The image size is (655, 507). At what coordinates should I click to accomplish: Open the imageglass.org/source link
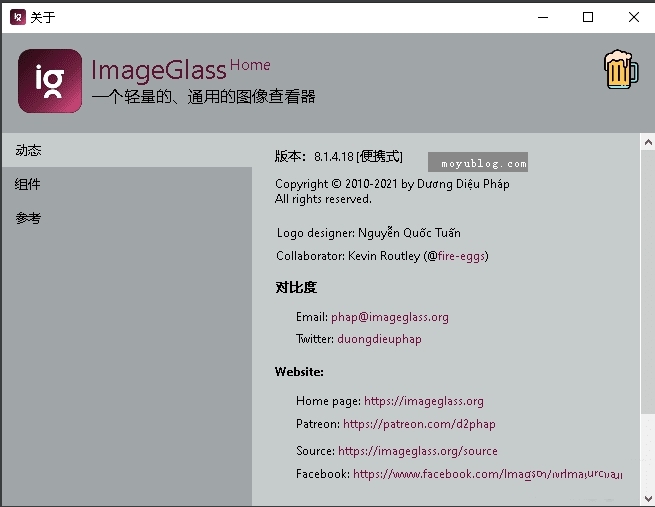coord(417,451)
